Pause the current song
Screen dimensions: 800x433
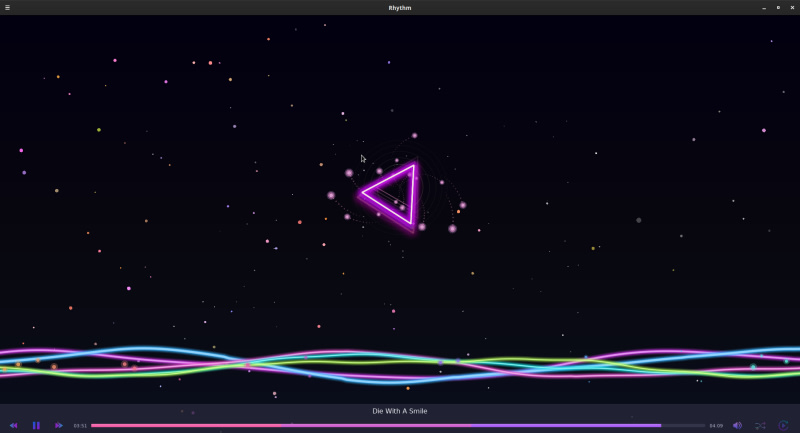(x=36, y=425)
